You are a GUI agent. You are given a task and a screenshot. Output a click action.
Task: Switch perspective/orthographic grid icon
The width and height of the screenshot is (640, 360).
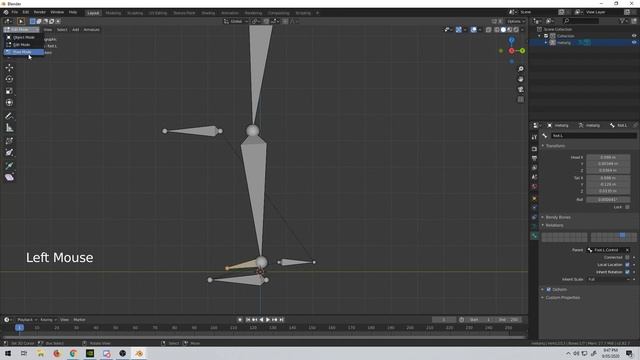(x=520, y=100)
